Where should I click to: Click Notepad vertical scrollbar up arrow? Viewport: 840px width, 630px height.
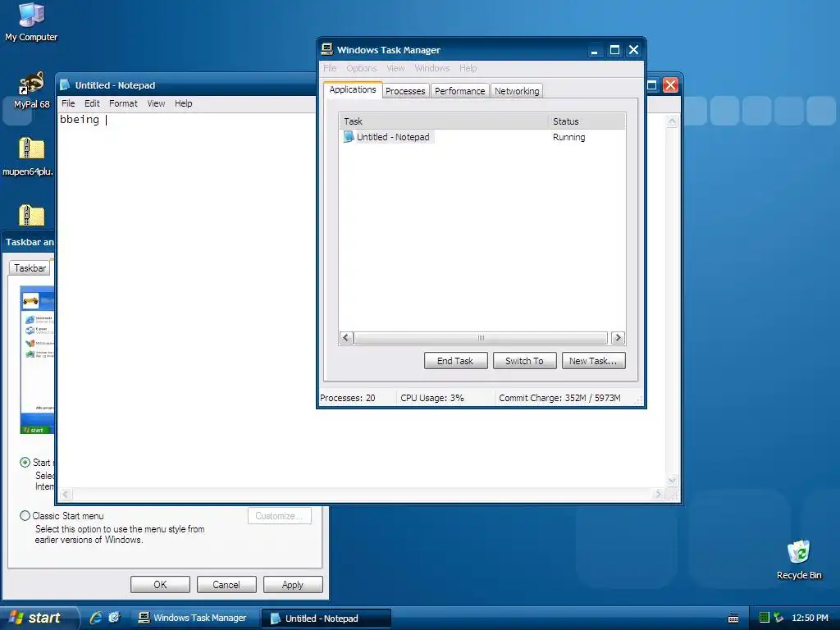click(x=672, y=121)
